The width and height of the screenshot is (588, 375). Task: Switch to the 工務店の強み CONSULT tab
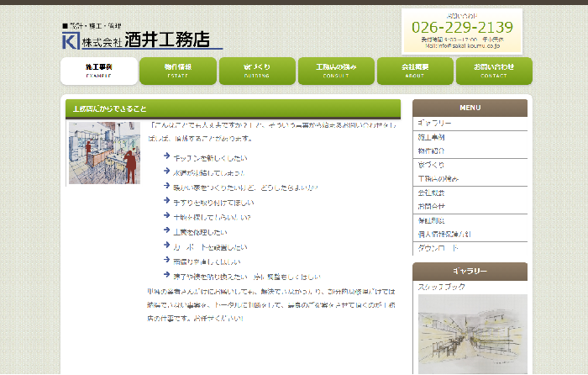336,71
